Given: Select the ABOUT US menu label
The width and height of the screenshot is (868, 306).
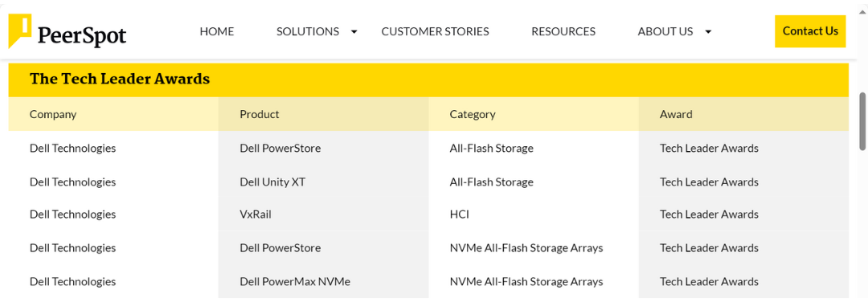Looking at the screenshot, I should click(x=665, y=31).
